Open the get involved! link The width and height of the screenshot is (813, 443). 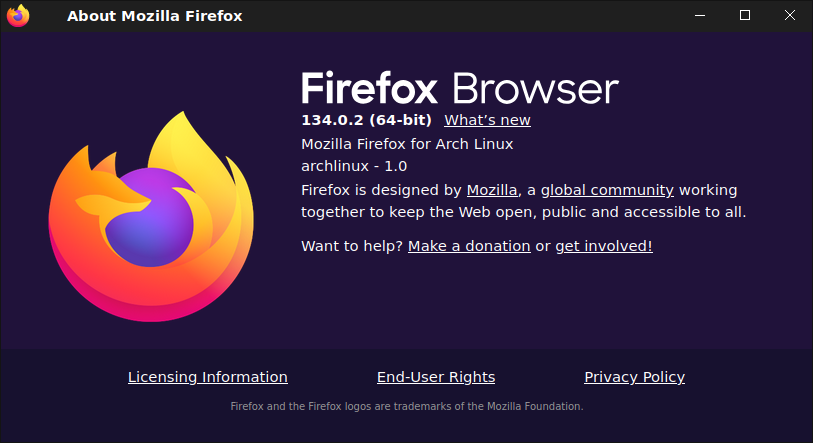pyautogui.click(x=604, y=246)
